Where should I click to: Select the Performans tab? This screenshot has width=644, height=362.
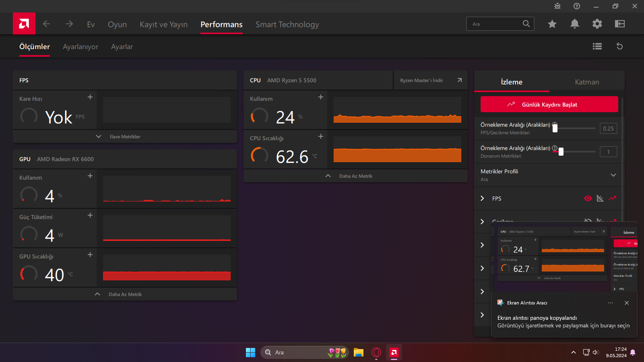tap(221, 25)
